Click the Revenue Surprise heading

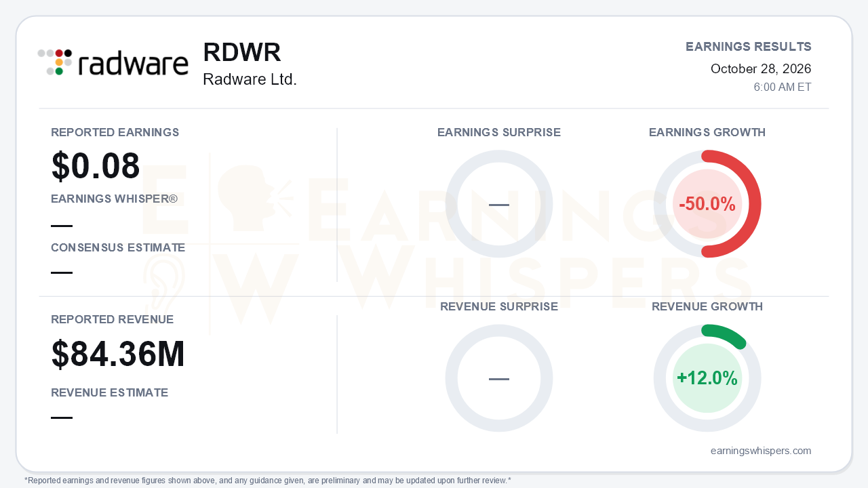[x=499, y=307]
